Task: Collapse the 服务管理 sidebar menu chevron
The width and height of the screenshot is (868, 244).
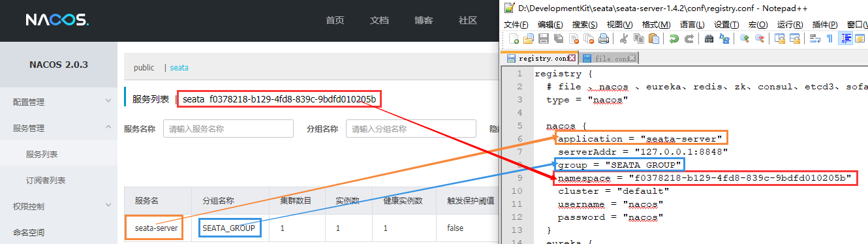Action: tap(108, 128)
